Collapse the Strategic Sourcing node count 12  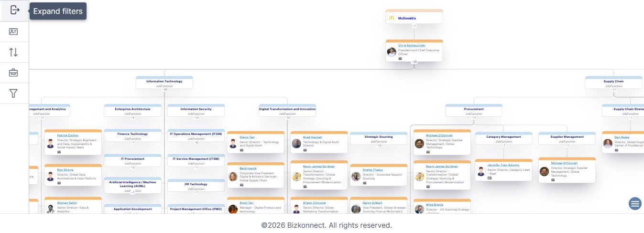(x=379, y=145)
